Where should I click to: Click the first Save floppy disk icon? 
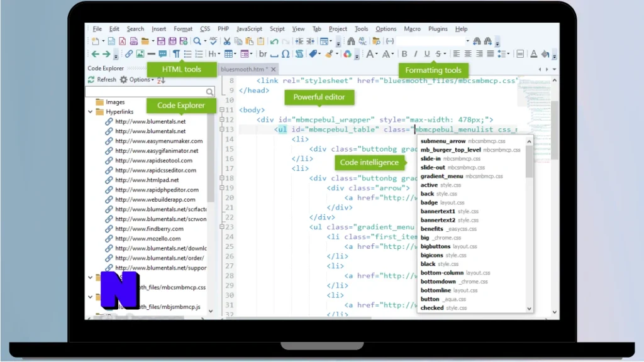(x=161, y=41)
